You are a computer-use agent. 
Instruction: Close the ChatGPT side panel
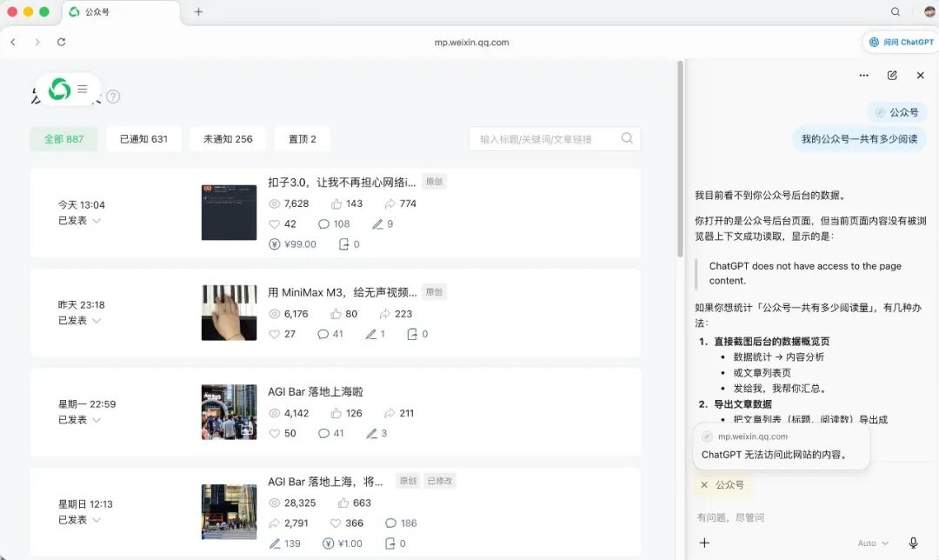pos(921,76)
